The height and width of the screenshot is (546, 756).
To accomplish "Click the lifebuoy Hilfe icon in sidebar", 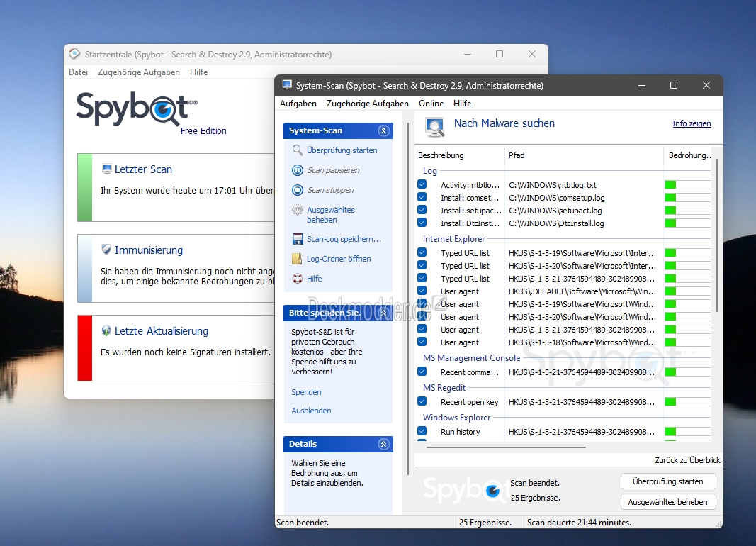I will (298, 278).
